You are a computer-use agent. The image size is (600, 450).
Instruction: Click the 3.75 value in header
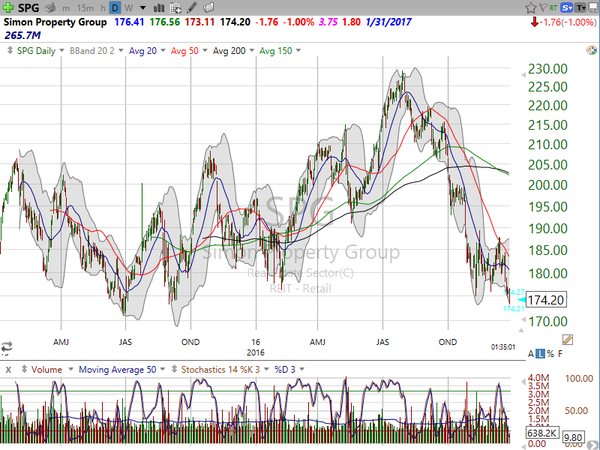(x=328, y=22)
